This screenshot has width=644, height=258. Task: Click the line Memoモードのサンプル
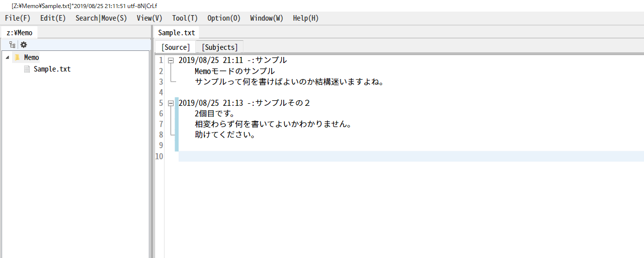point(235,71)
